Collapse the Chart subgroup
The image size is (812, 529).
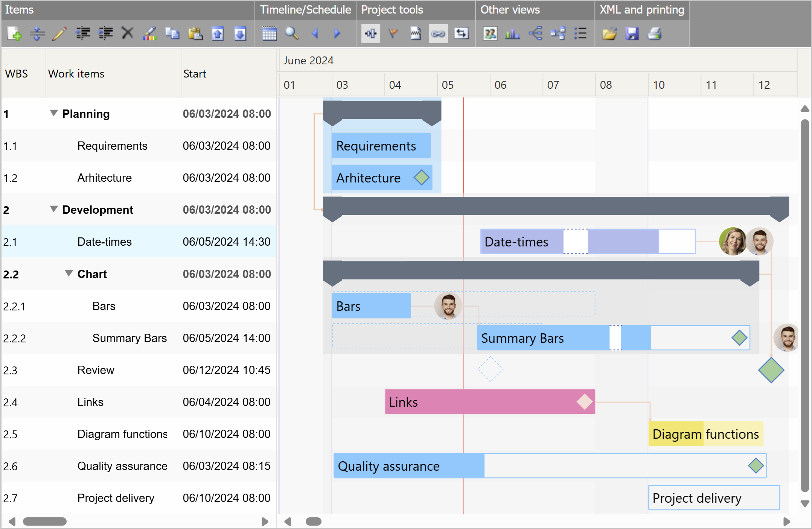click(x=69, y=274)
